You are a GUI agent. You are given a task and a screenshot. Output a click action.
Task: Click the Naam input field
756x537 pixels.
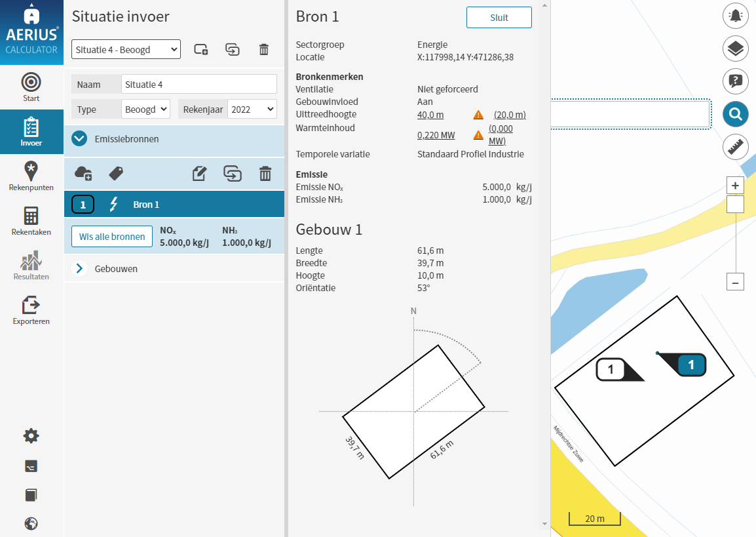198,85
